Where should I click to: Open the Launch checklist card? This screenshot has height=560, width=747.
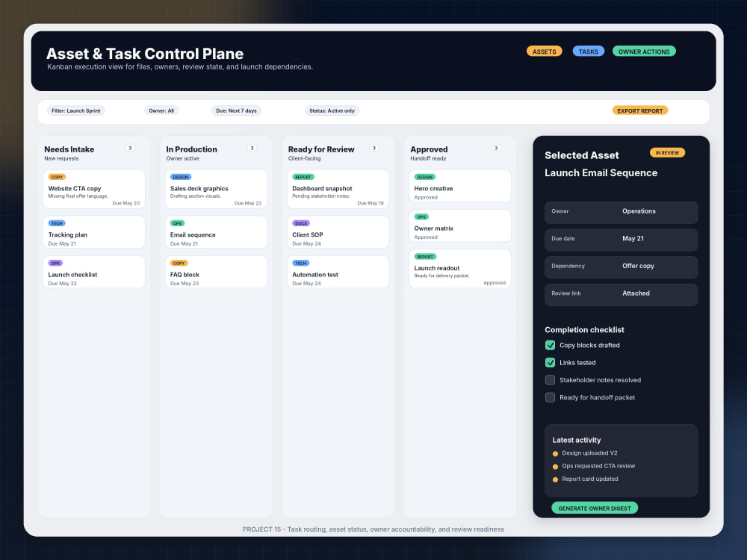pos(94,272)
